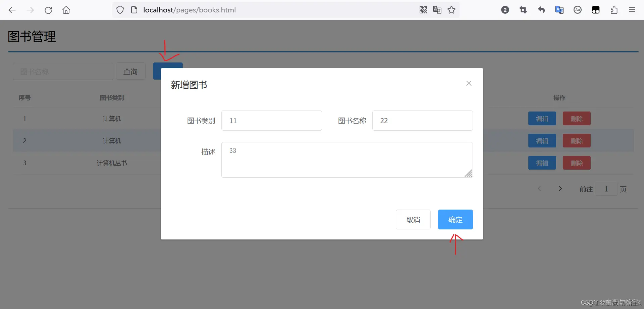Open the screenshot crop tool icon
Viewport: 644px width, 309px height.
point(523,10)
